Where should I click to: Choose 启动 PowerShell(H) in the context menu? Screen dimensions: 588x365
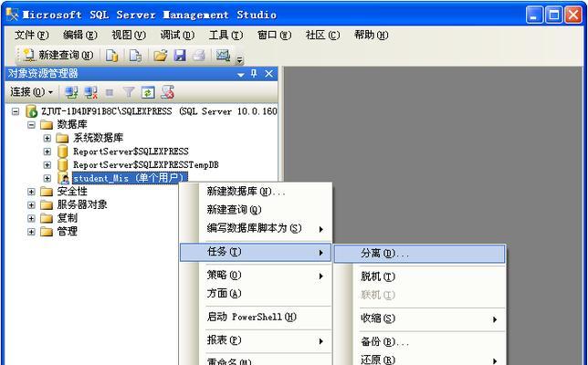tap(256, 317)
